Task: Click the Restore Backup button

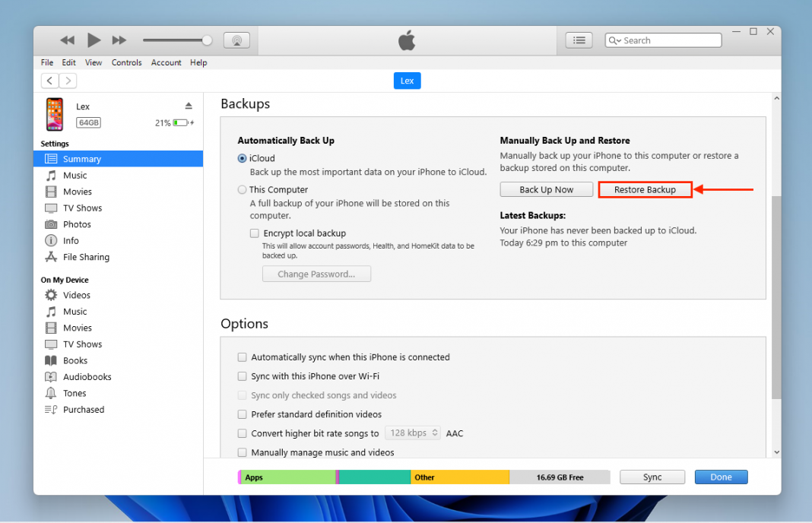Action: (645, 189)
